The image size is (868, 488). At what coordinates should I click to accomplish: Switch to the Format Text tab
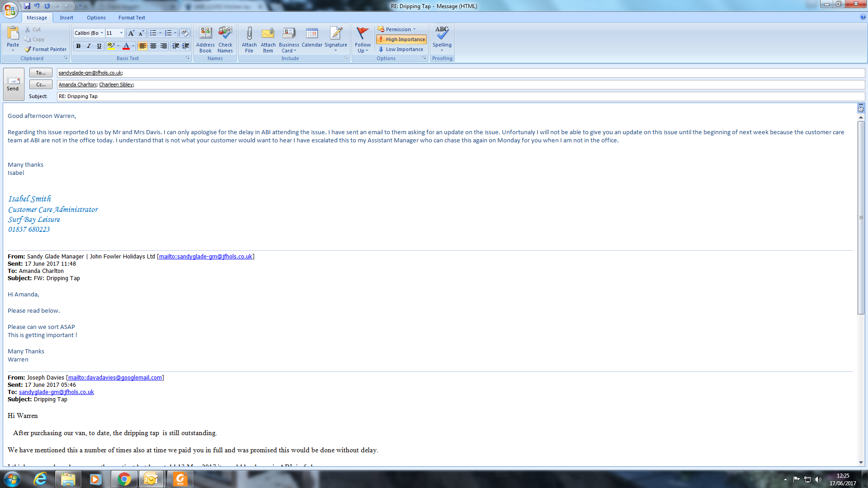[132, 18]
